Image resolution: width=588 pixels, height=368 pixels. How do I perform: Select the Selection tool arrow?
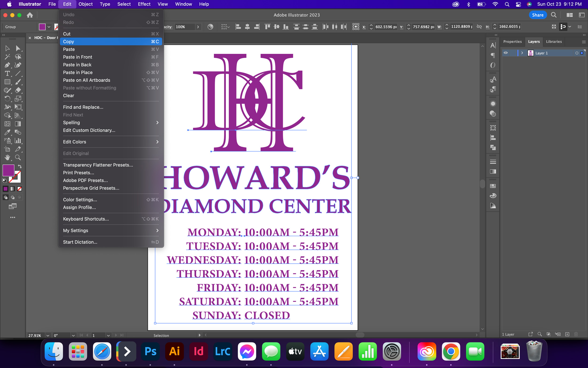7,48
